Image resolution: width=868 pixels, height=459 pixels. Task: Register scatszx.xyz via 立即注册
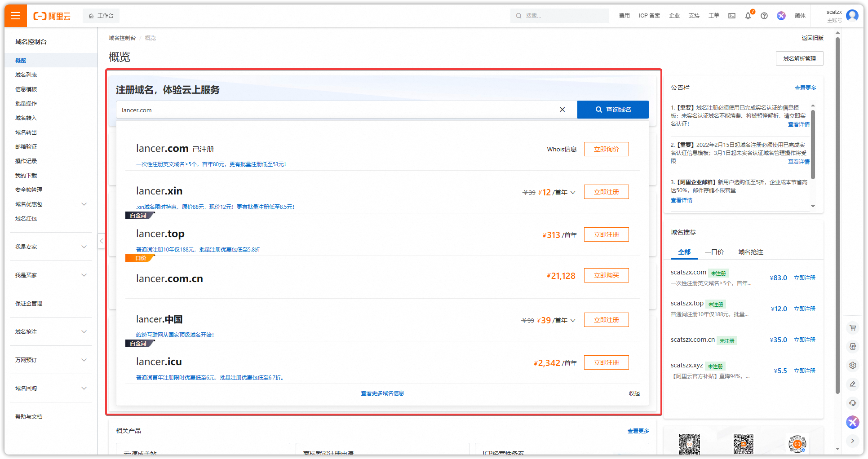[805, 371]
